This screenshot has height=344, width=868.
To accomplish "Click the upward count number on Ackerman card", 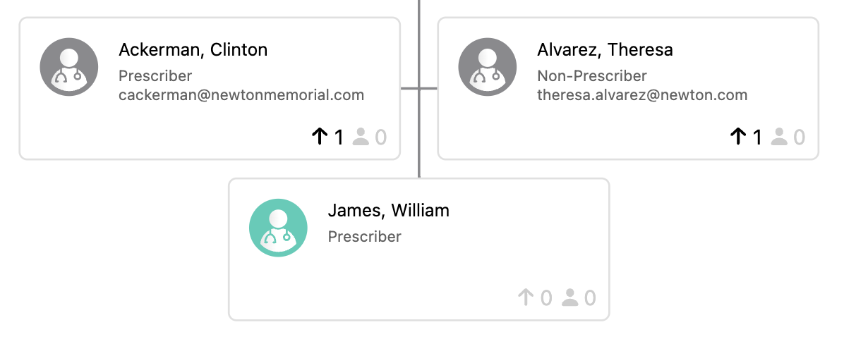I will click(x=339, y=137).
